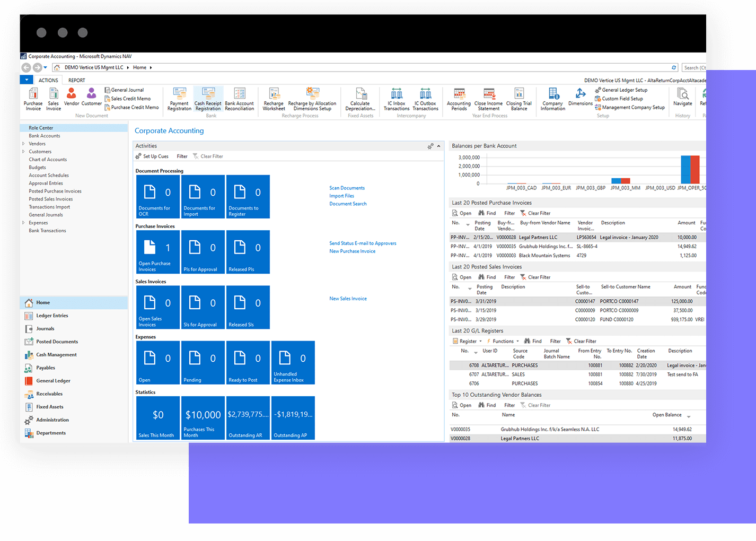
Task: Open the blue application menu dropdown
Action: (x=27, y=80)
